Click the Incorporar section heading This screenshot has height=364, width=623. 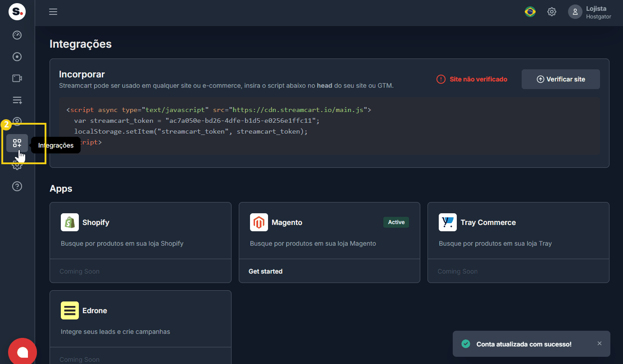click(x=82, y=74)
